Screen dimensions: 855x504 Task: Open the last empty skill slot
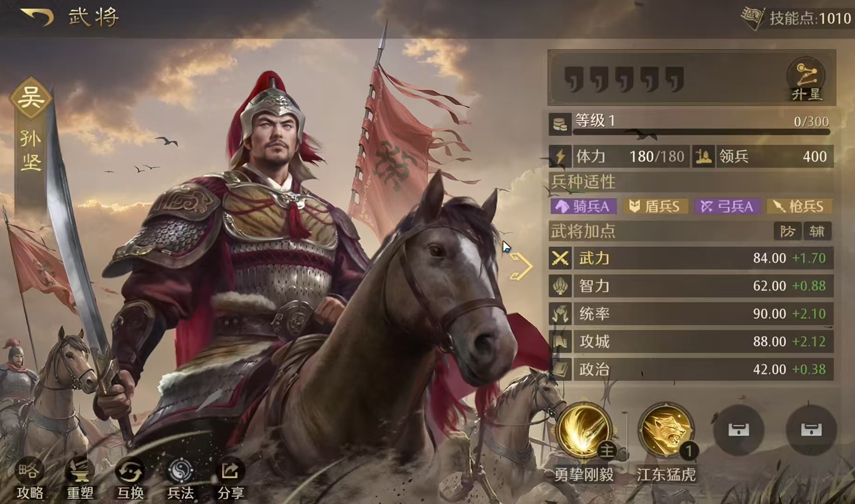pyautogui.click(x=811, y=429)
